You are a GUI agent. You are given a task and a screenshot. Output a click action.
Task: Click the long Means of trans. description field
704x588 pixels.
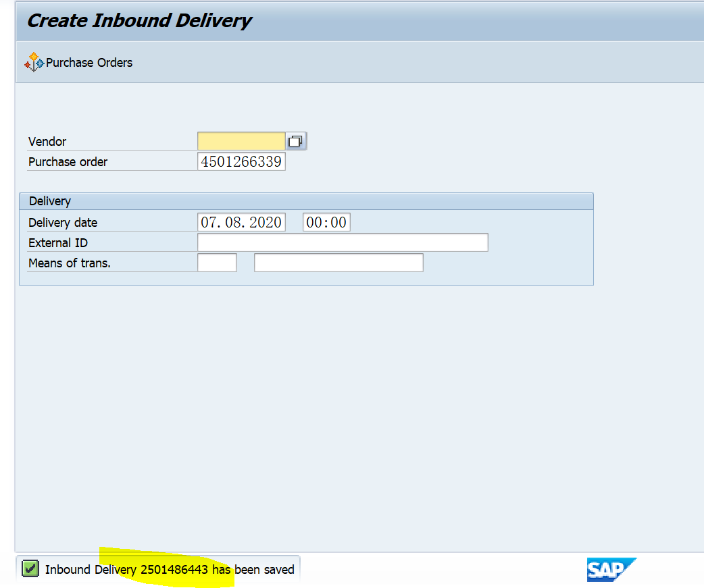tap(338, 263)
